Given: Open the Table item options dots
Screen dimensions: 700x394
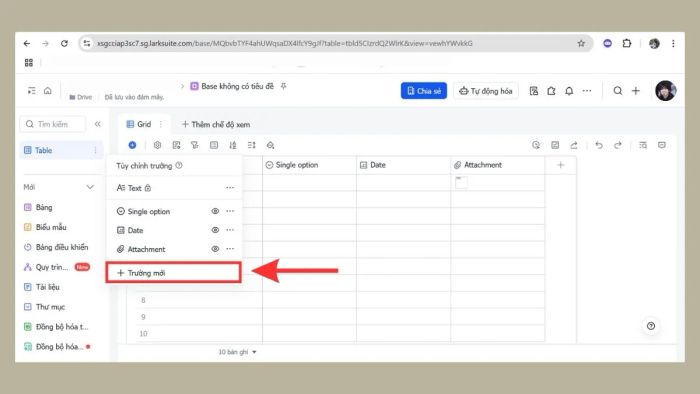Looking at the screenshot, I should tap(95, 150).
